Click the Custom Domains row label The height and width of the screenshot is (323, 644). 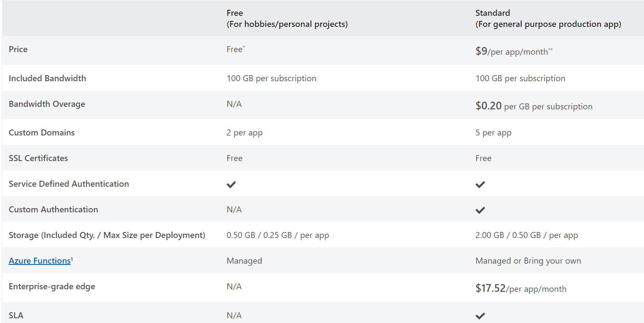[42, 132]
